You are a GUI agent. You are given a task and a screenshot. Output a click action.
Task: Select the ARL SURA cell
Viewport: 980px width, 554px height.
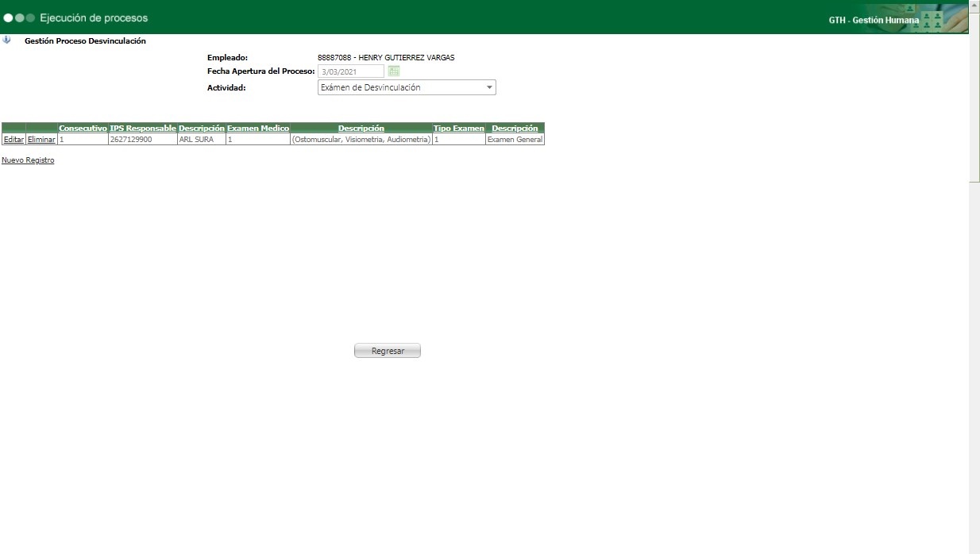(x=202, y=140)
